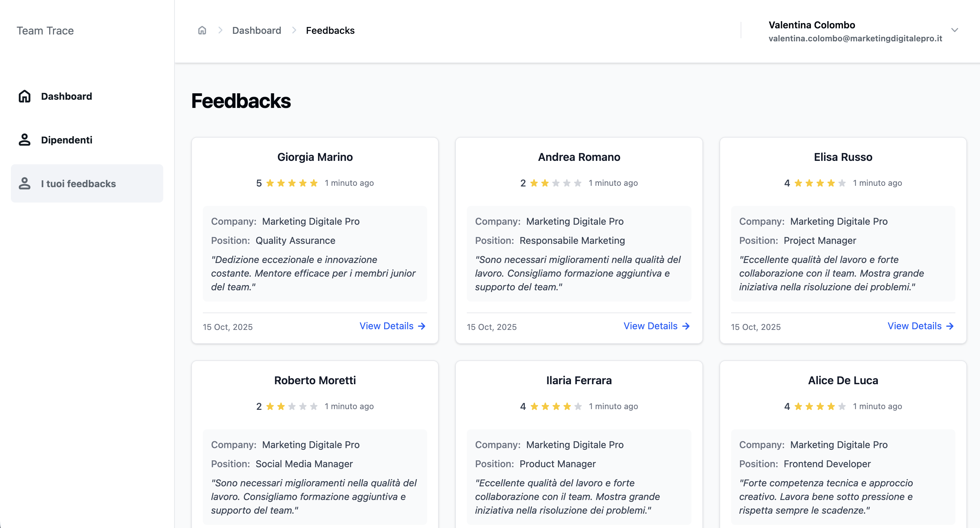980x528 pixels.
Task: Click the user email valentina.colombo@marketingdigitalepro.it
Action: tap(855, 38)
